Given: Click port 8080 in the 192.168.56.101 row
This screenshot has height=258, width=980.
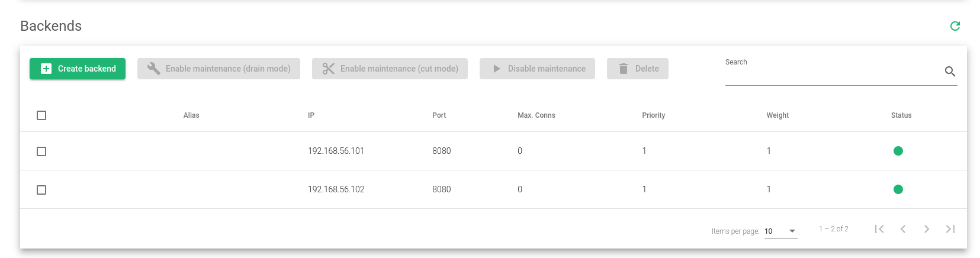Looking at the screenshot, I should 442,151.
